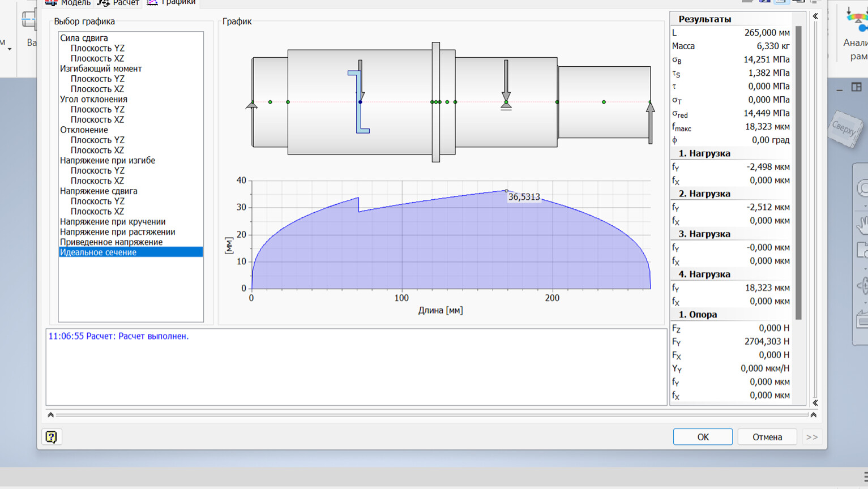The width and height of the screenshot is (868, 489).
Task: Select Напряжение при растяжении graph
Action: point(117,231)
